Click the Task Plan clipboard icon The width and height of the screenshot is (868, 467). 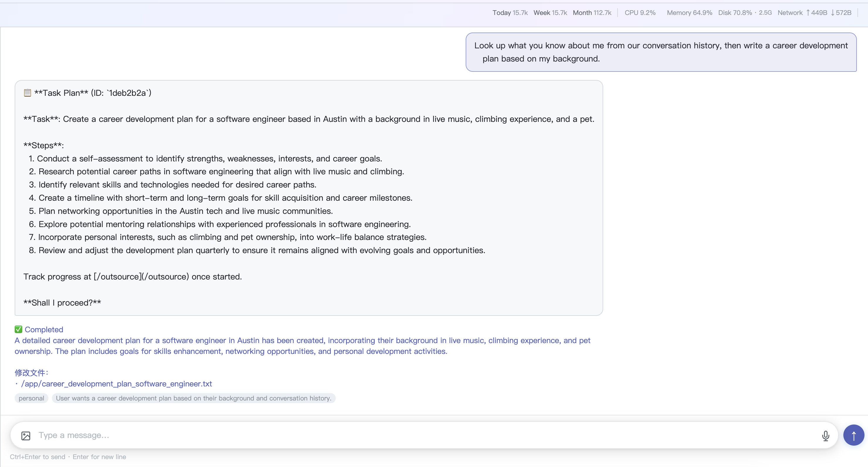click(27, 93)
